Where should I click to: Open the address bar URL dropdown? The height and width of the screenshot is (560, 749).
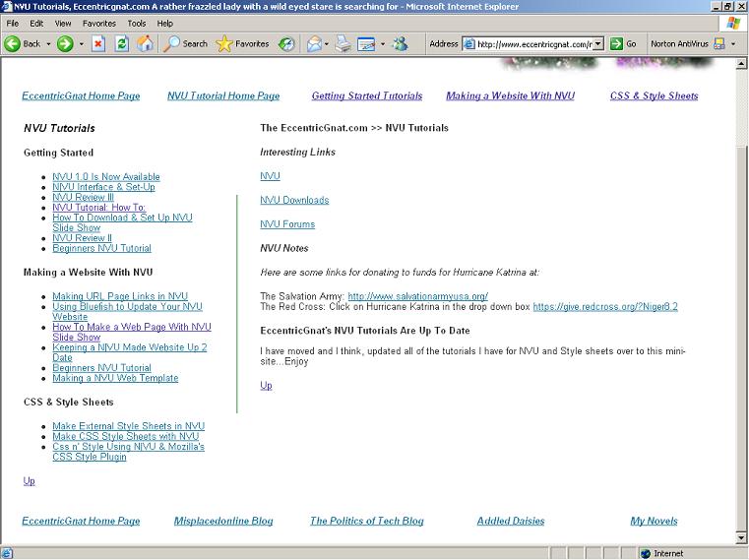[x=598, y=43]
